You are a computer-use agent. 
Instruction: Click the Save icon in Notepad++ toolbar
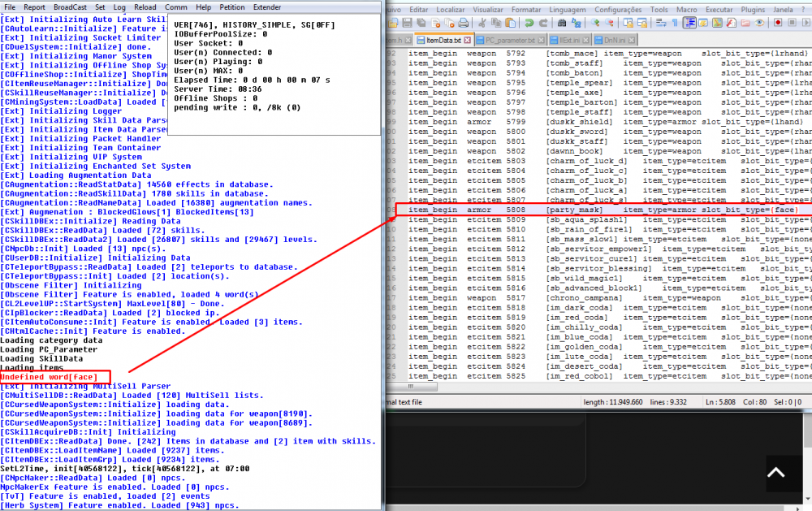click(x=407, y=23)
